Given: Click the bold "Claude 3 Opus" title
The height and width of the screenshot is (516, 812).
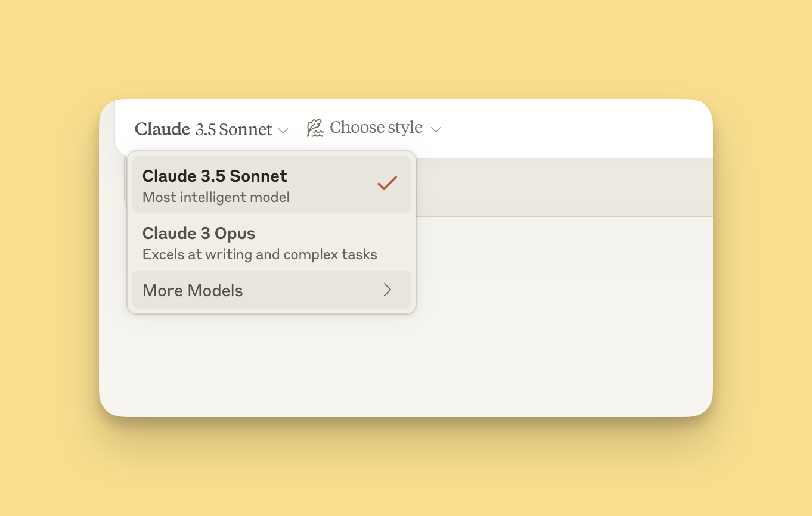Looking at the screenshot, I should pyautogui.click(x=199, y=233).
